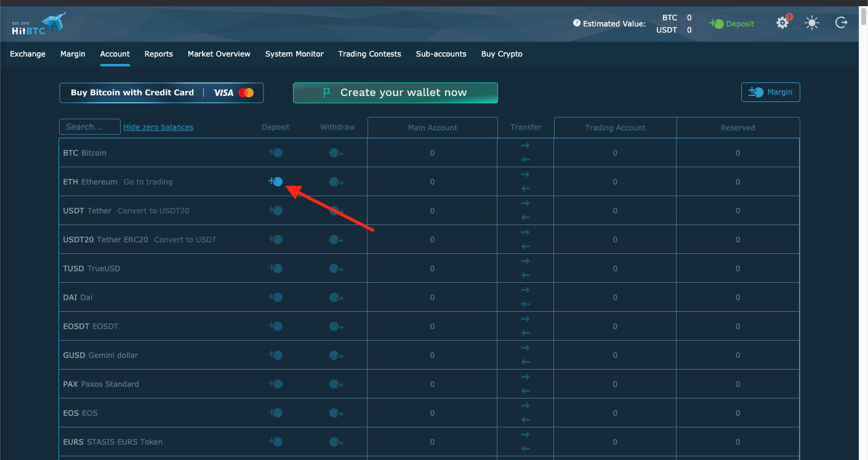Click EOSDT withdraw icon
Image resolution: width=868 pixels, height=460 pixels.
[x=336, y=327]
